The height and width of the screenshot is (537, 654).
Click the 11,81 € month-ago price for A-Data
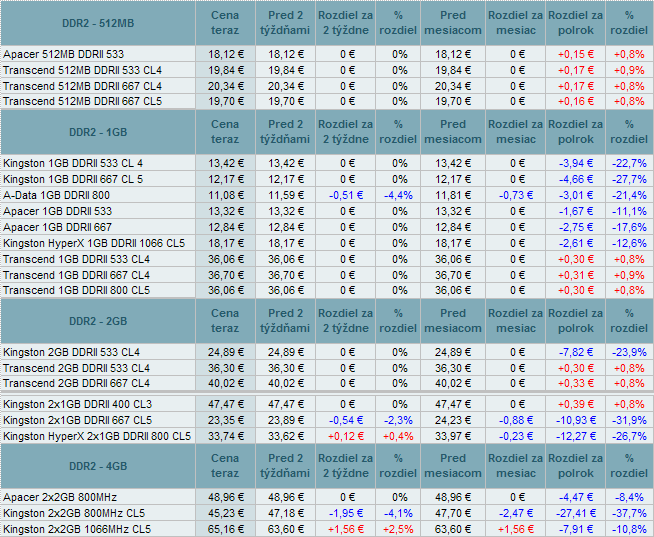pos(453,195)
